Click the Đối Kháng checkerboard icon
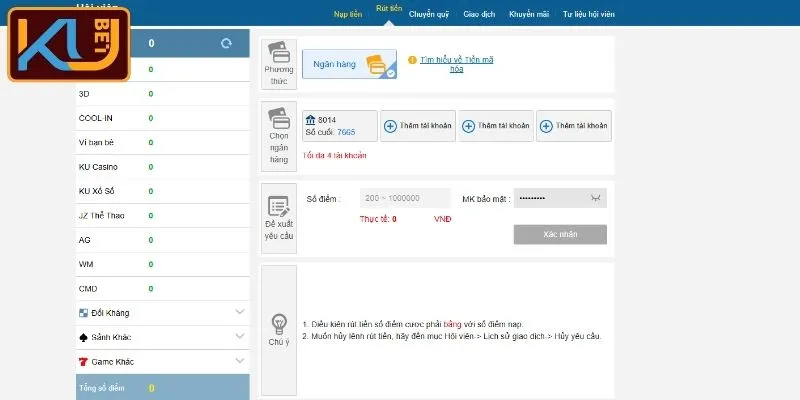The height and width of the screenshot is (400, 800). (x=84, y=313)
